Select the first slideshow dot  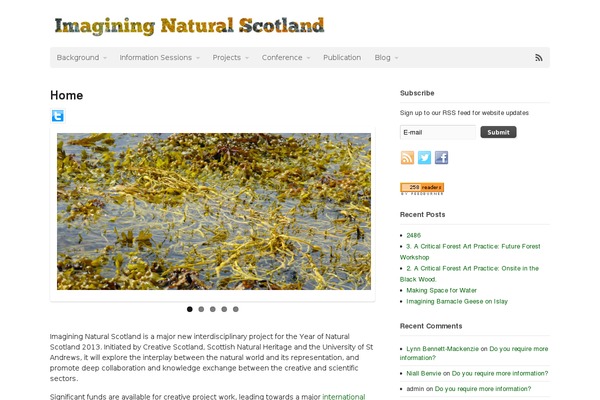pyautogui.click(x=190, y=309)
